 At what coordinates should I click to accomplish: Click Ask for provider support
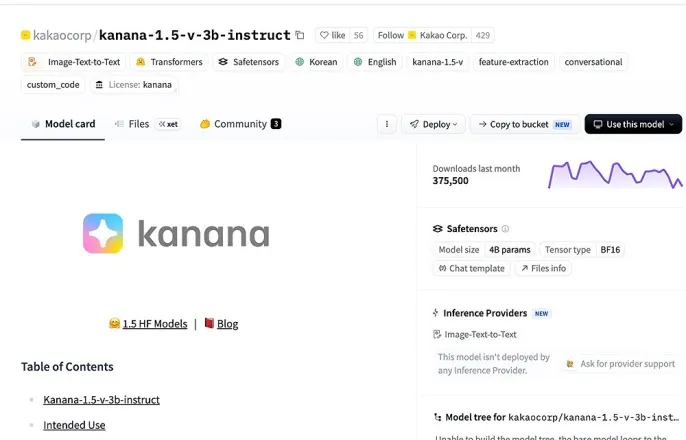pos(621,363)
